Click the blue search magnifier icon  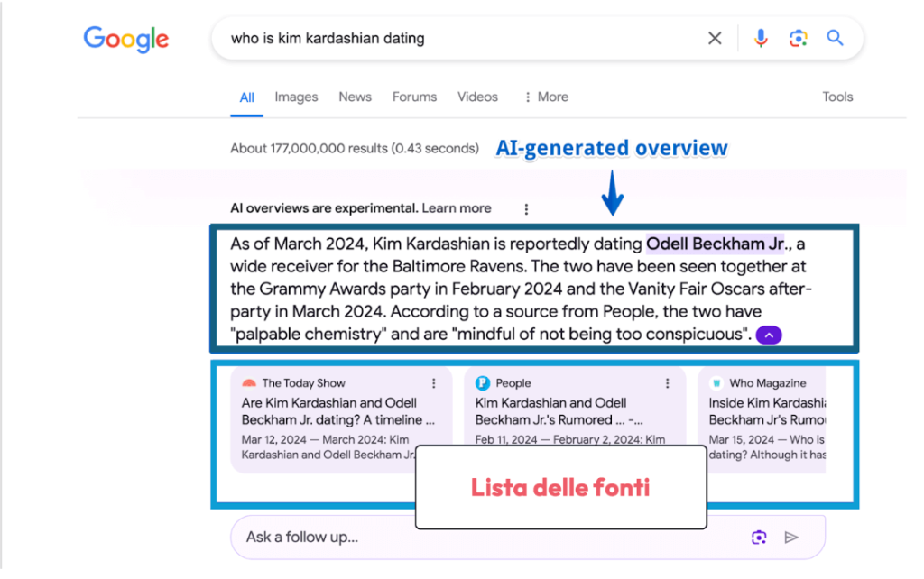pos(835,38)
